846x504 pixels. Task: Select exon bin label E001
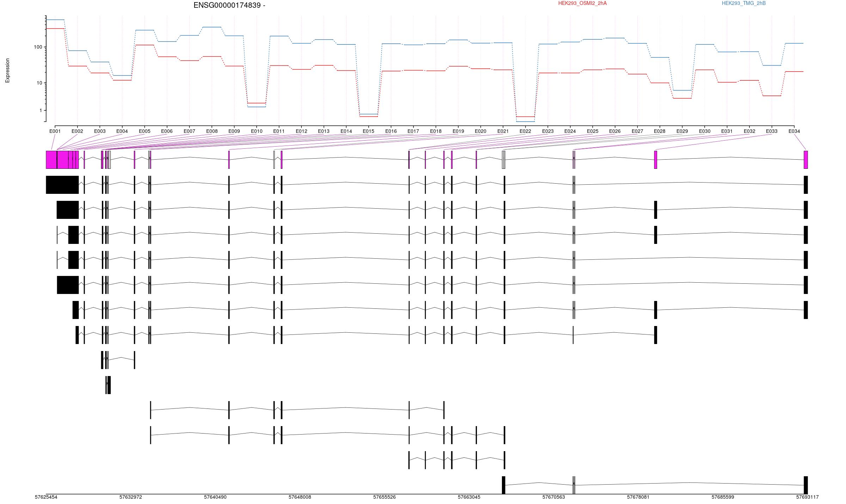click(x=55, y=131)
